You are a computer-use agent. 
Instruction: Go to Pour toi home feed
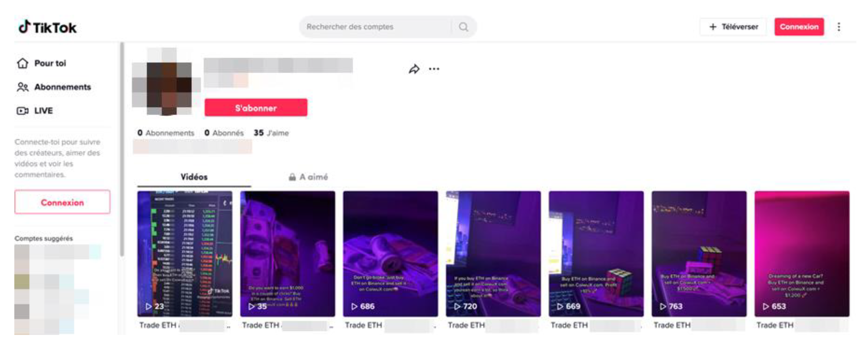point(42,63)
